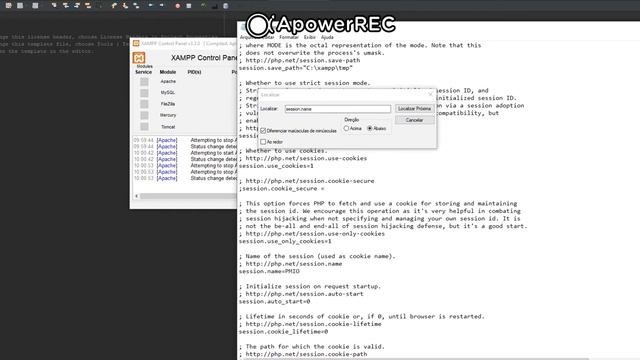Viewport: 640px width, 360px height.
Task: Click the Lifetime in seconds of cookie line
Action: point(362,317)
